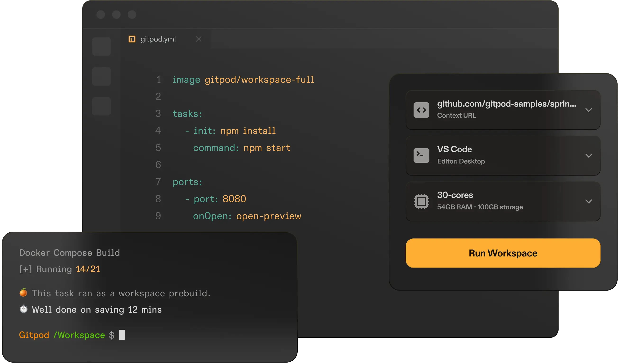Image resolution: width=619 pixels, height=364 pixels.
Task: Click '[+] Running' text in terminal
Action: click(x=46, y=269)
